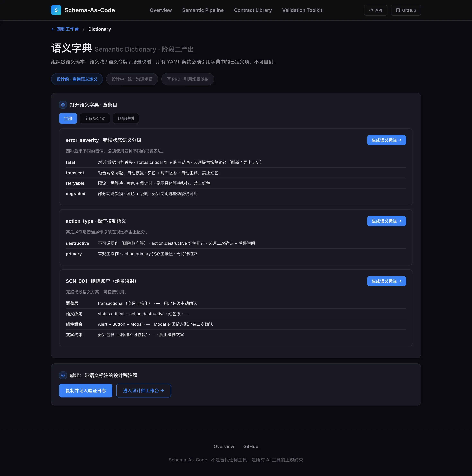
Task: Click the 语义绑定 row label
Action: point(74,314)
